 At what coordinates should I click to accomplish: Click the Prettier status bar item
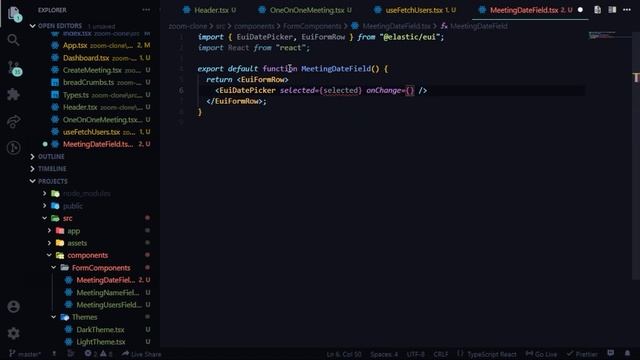tap(582, 354)
